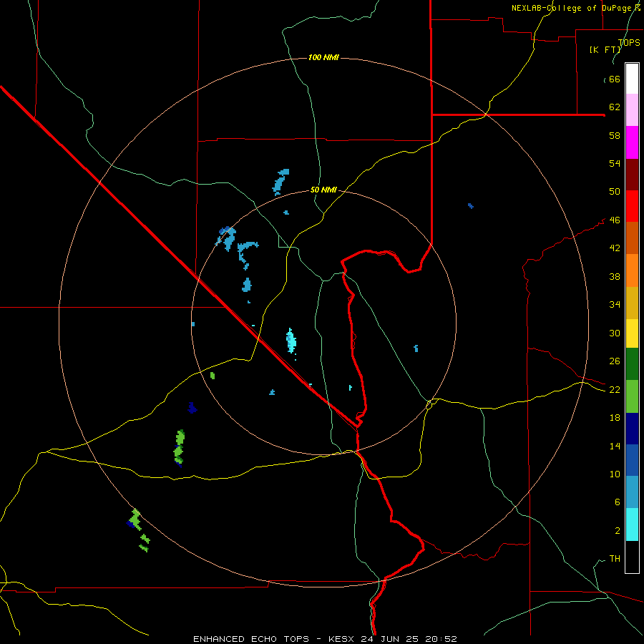Click the legend value "54"
644x644 pixels.
[615, 163]
